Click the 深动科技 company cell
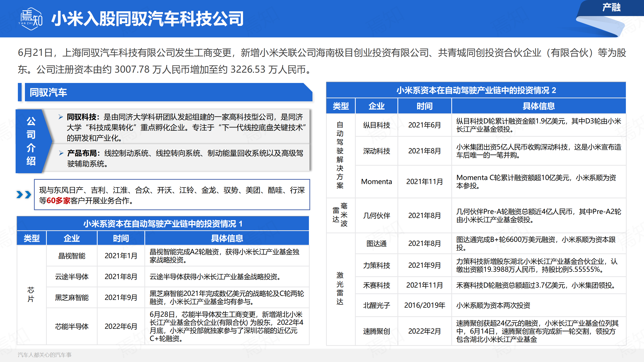The image size is (644, 362). (377, 151)
